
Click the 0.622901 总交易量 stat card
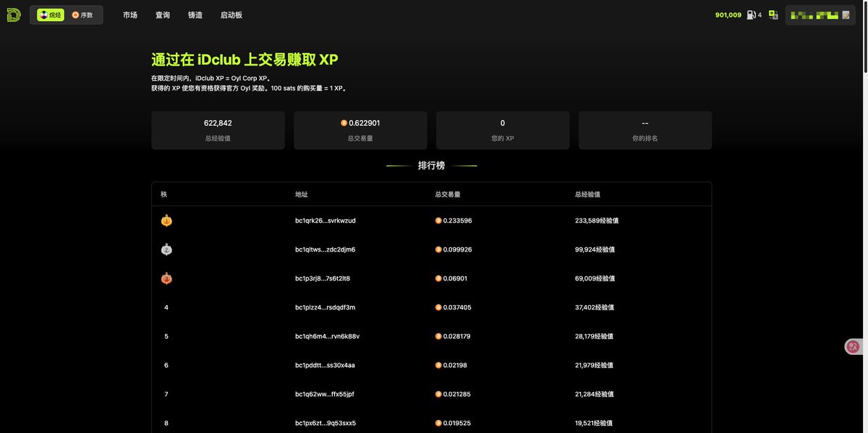(x=360, y=130)
